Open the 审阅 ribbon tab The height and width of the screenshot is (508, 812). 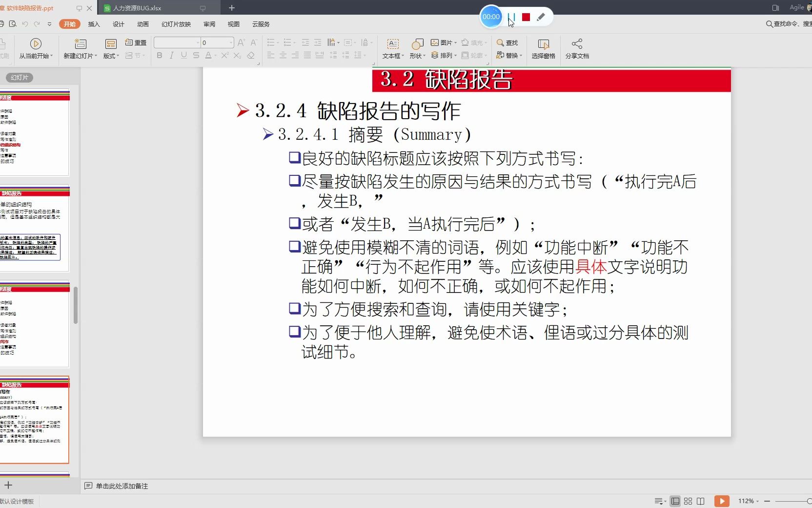[209, 24]
